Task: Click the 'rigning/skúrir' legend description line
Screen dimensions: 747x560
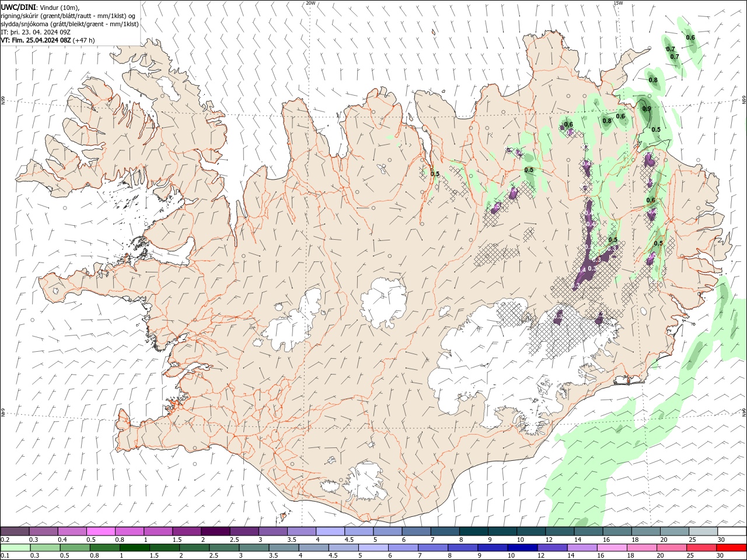Action: pyautogui.click(x=68, y=16)
